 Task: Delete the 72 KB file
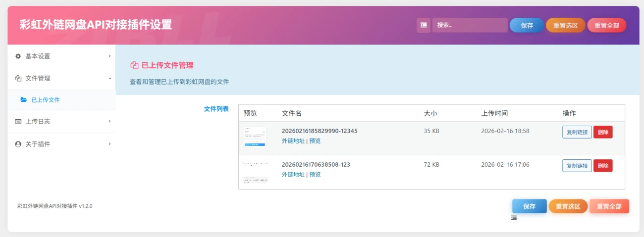602,166
